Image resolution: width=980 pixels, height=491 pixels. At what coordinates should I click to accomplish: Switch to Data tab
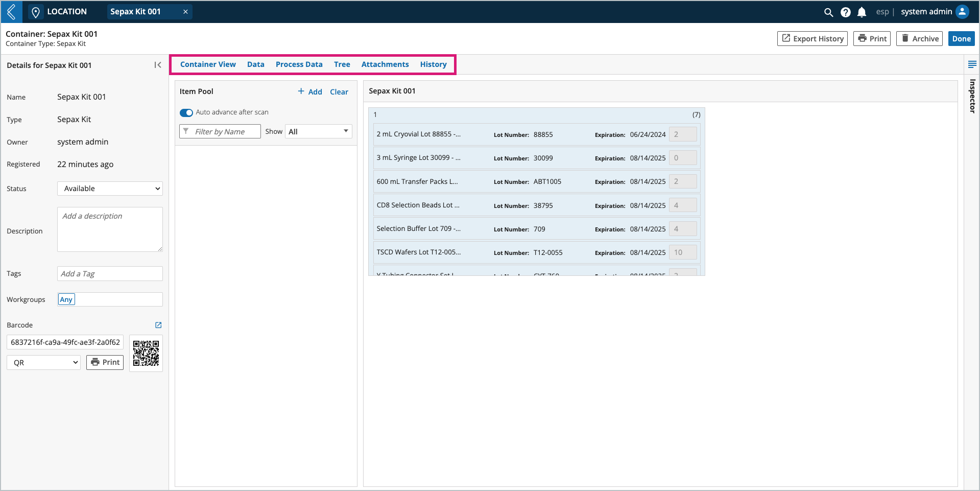[256, 64]
